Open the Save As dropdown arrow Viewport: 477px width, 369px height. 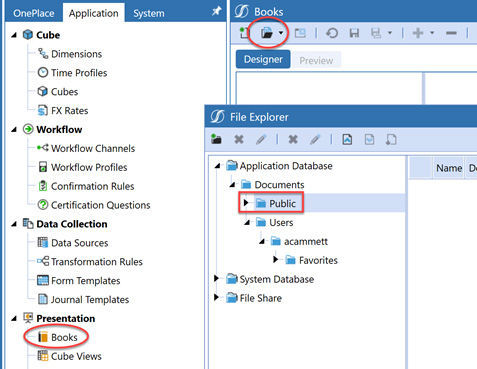click(390, 33)
